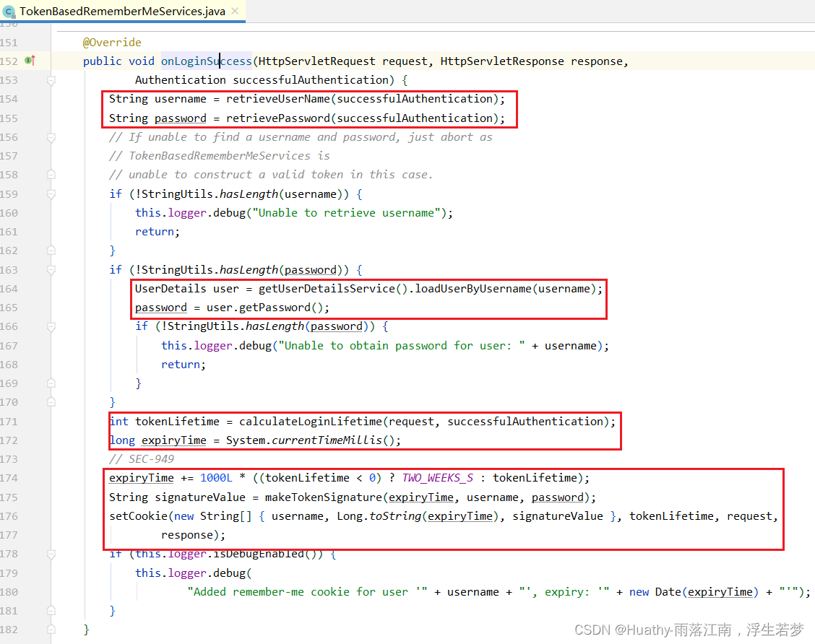Select the TokenBasedRememberMeServices.java editor tab

tap(122, 11)
